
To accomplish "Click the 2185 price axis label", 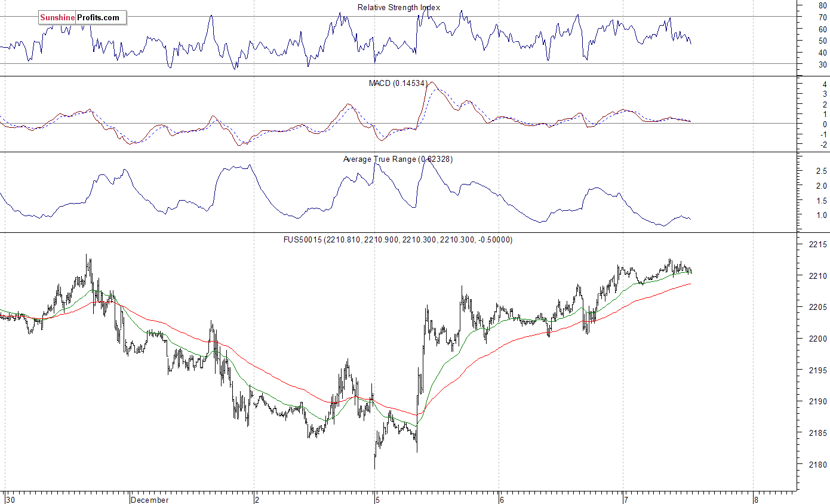I will pos(817,433).
